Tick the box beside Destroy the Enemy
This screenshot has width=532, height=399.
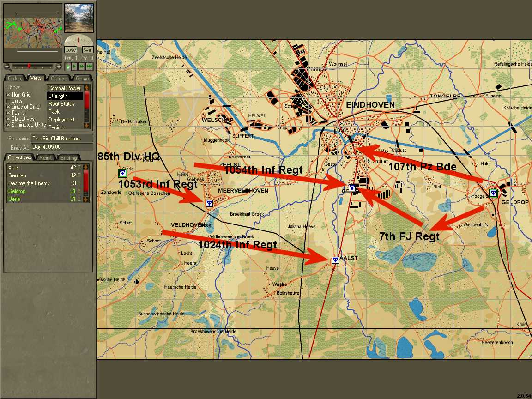pos(79,183)
